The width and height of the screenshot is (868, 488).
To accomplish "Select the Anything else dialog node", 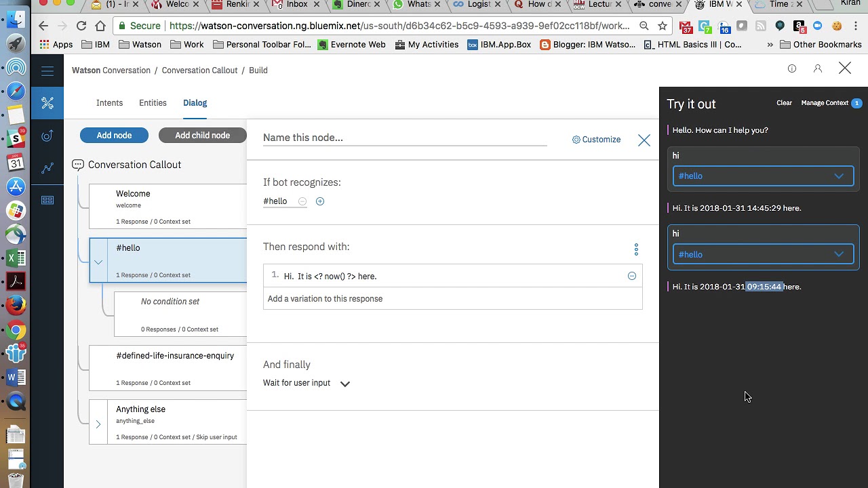I will [168, 422].
